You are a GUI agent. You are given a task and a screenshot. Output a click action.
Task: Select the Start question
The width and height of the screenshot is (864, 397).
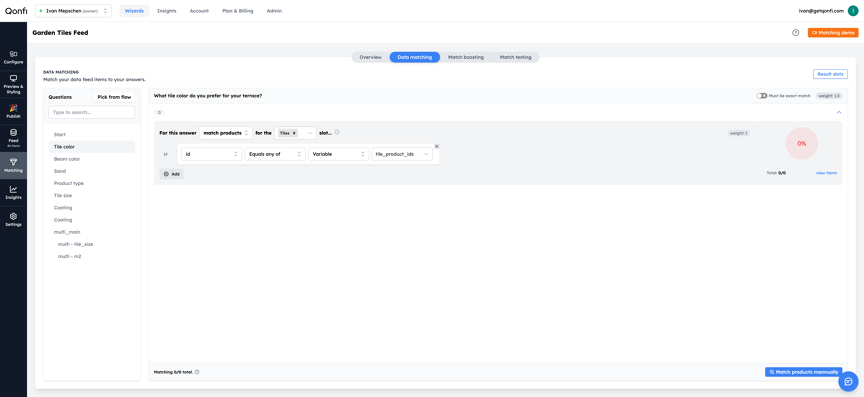(91, 135)
